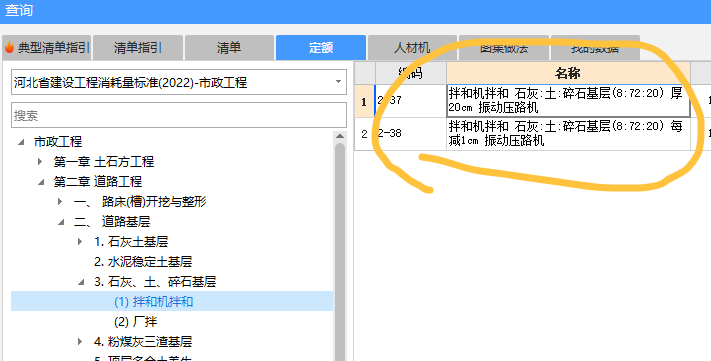The image size is (711, 361).
Task: Select 一、路床(槽)开挖与整形 tree item
Action: point(140,201)
